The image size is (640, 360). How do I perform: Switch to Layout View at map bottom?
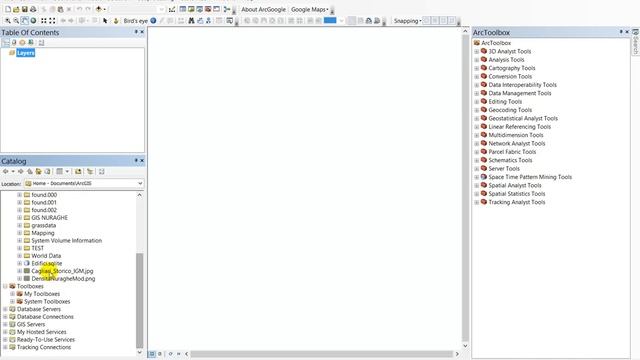pos(160,354)
